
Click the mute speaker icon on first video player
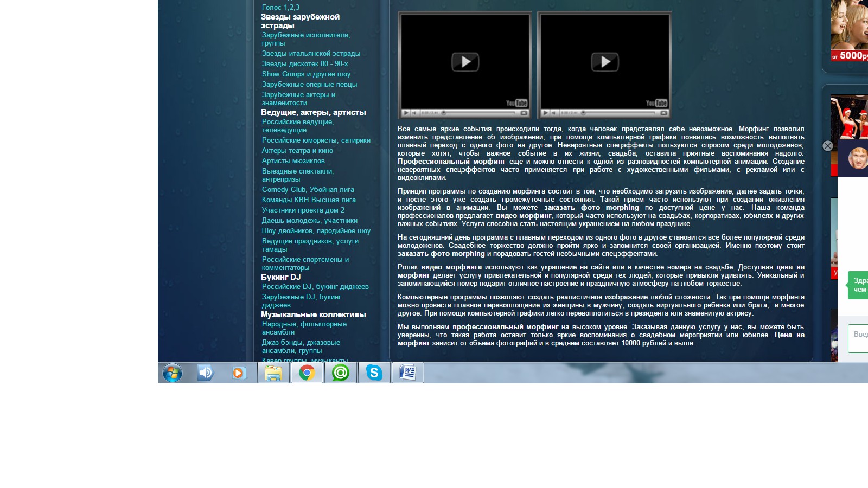tap(414, 113)
